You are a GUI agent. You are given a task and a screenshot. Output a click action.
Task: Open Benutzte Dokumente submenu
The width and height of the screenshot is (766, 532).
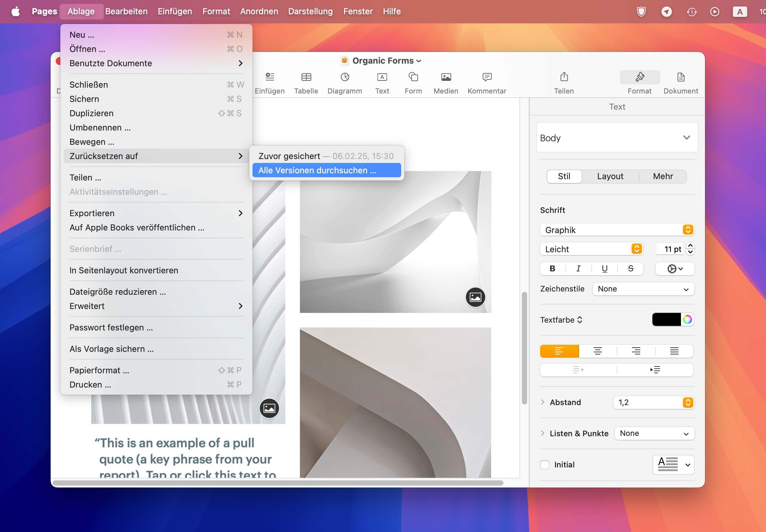pos(156,63)
